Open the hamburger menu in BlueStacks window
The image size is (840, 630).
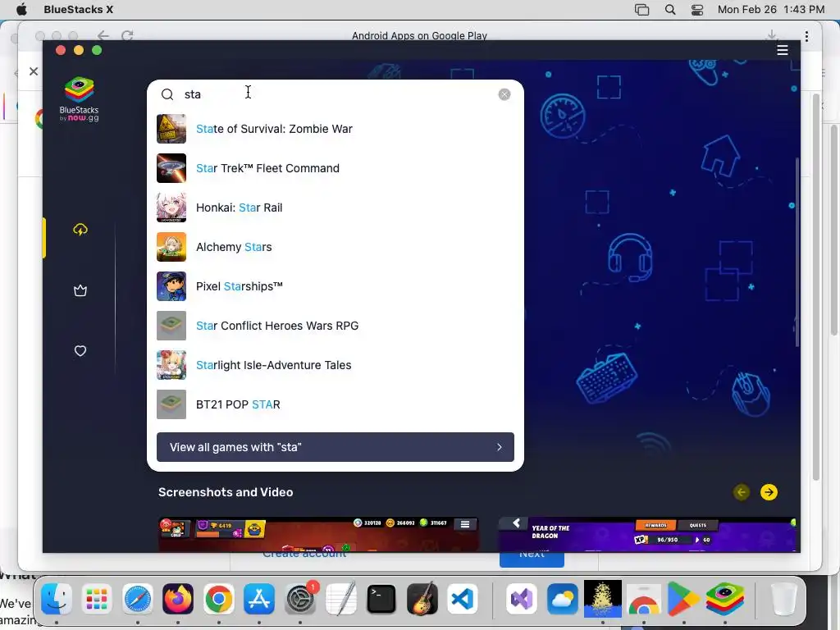click(x=782, y=50)
